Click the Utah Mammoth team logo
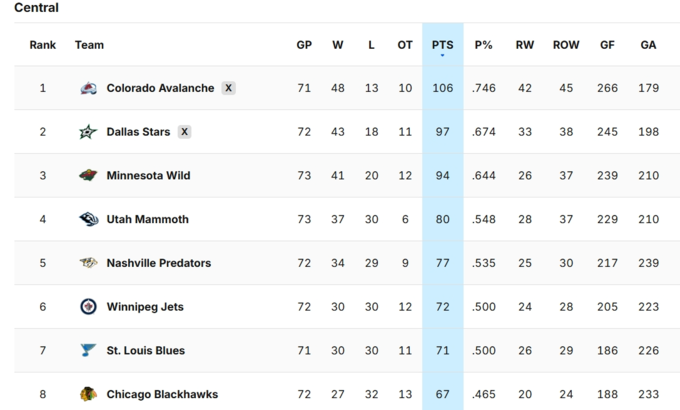The width and height of the screenshot is (680, 410). 88,219
